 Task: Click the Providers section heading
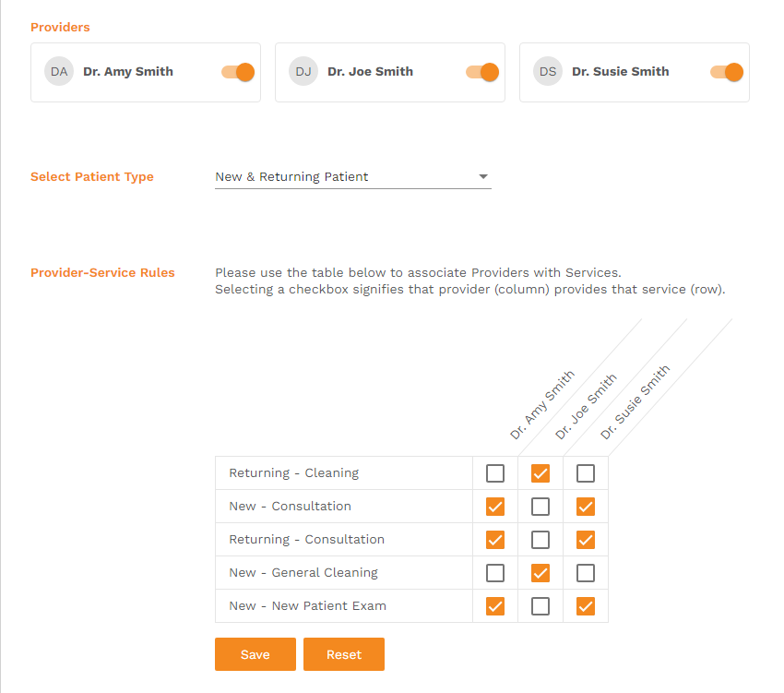coord(60,27)
